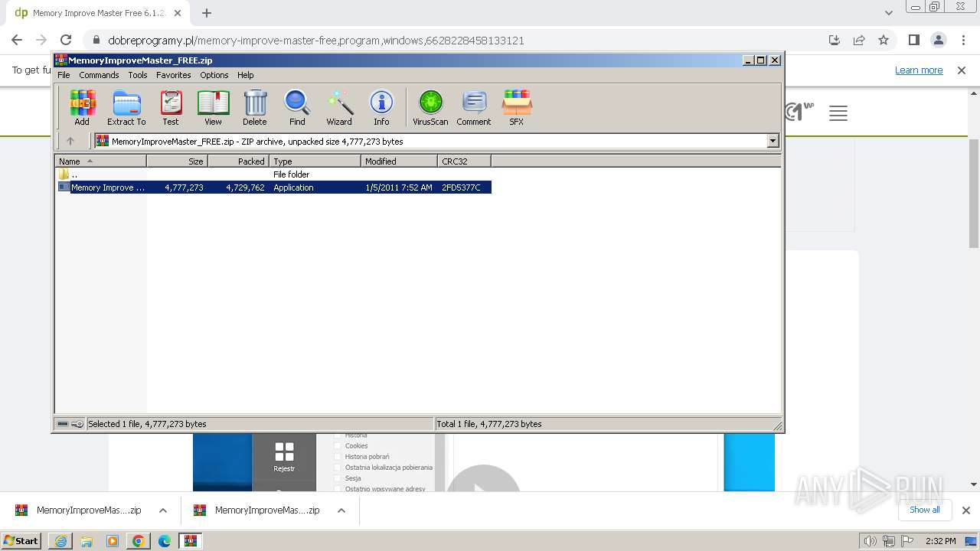Image resolution: width=980 pixels, height=551 pixels.
Task: Open hamburger menu on dobreprogramy page
Action: click(838, 114)
